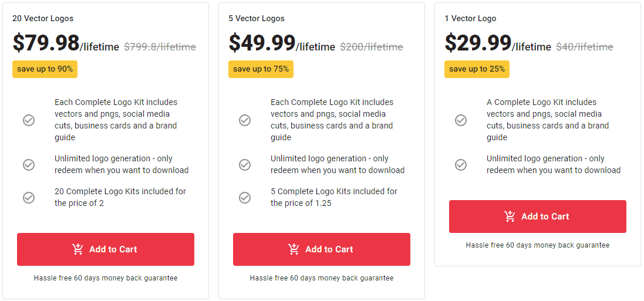Click the $49.99 lifetime price text
Viewport: 644px width, 301px height.
(282, 43)
